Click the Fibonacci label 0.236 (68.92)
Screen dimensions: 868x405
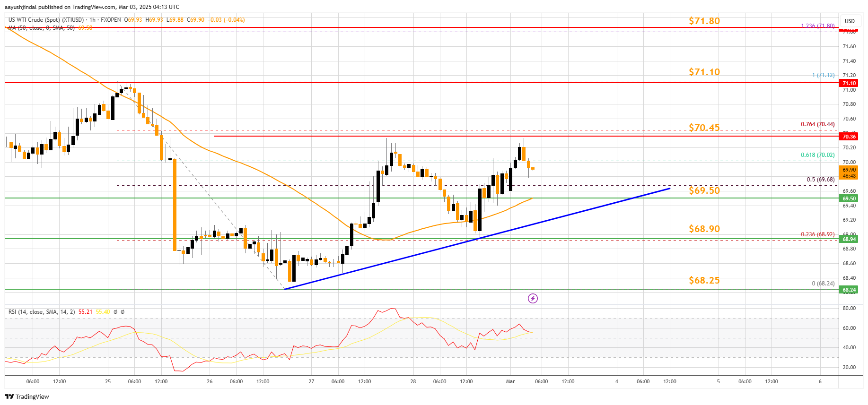pyautogui.click(x=817, y=234)
